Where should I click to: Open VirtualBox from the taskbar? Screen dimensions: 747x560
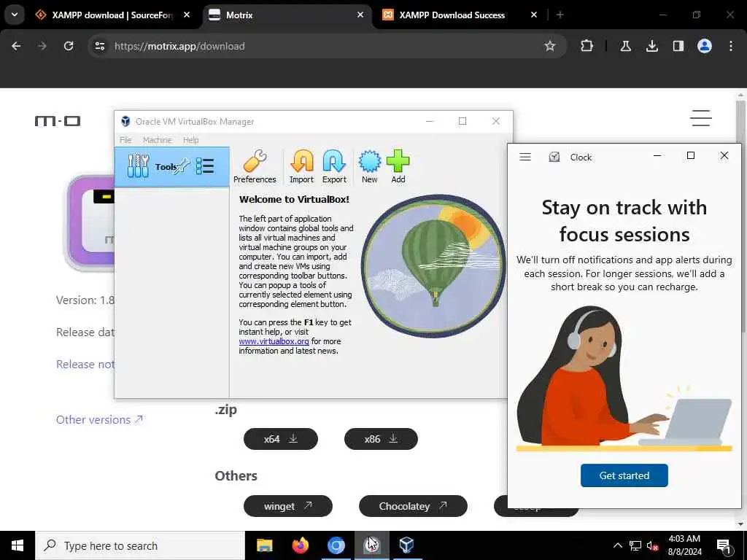(406, 545)
